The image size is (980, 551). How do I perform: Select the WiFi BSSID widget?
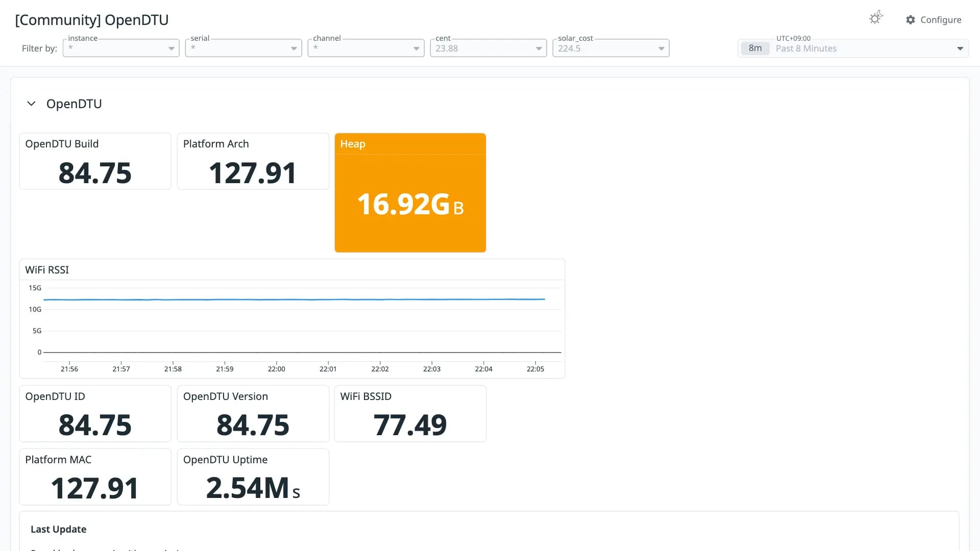point(410,413)
